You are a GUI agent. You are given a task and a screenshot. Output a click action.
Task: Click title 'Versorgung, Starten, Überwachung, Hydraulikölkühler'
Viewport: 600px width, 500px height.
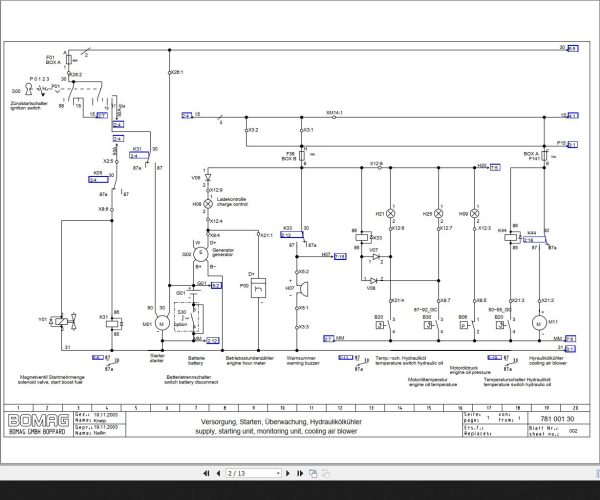pos(281,422)
